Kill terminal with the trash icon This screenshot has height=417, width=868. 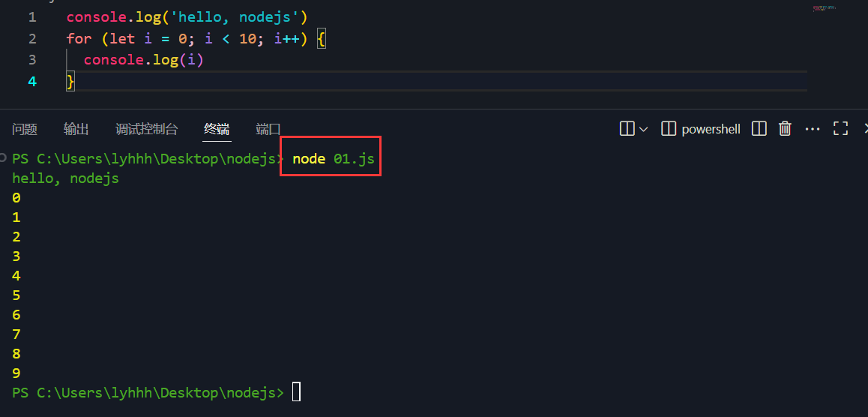pyautogui.click(x=785, y=129)
